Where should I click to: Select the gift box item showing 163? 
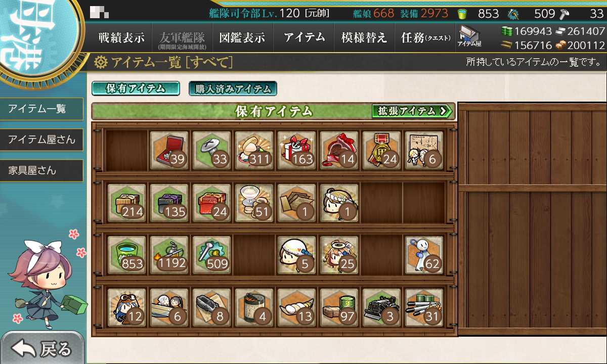coord(297,150)
